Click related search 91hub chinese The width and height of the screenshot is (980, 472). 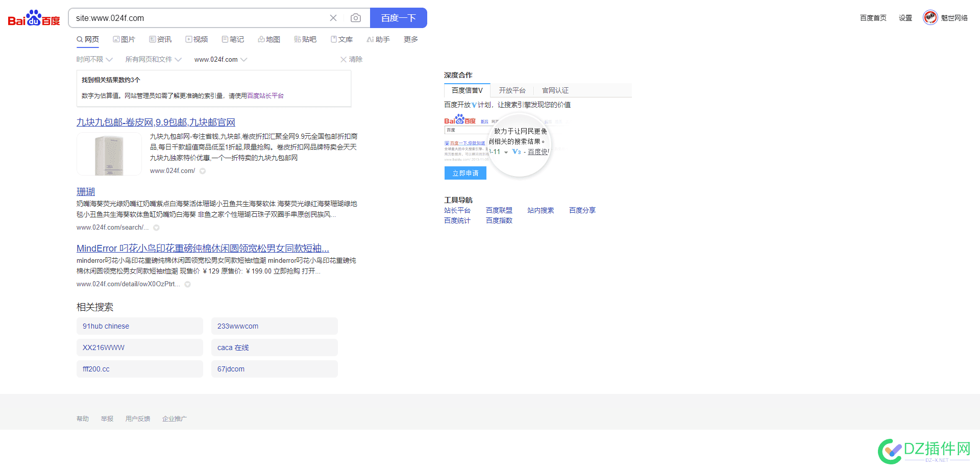[140, 326]
